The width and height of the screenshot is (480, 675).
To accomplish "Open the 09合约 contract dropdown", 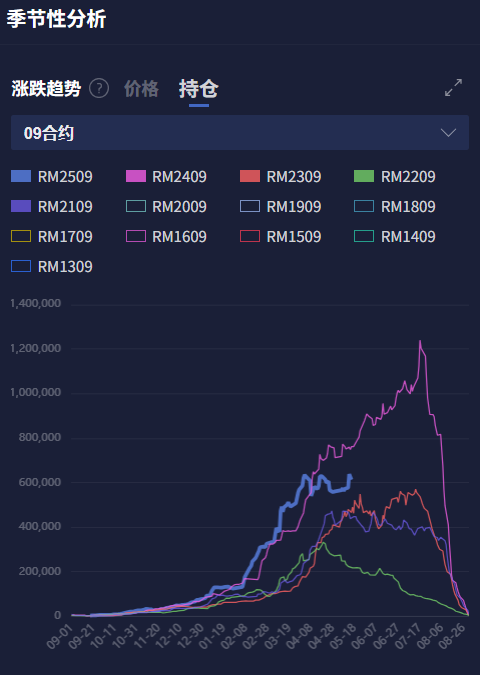I will click(x=240, y=133).
